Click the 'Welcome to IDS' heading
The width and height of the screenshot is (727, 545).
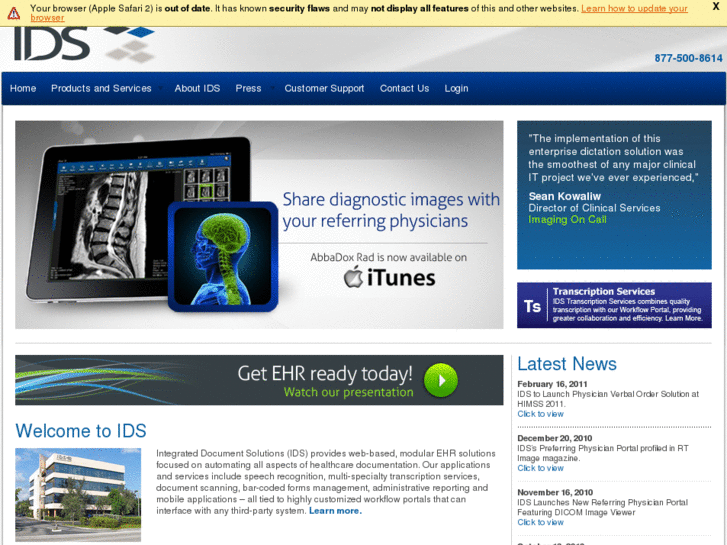click(x=81, y=431)
